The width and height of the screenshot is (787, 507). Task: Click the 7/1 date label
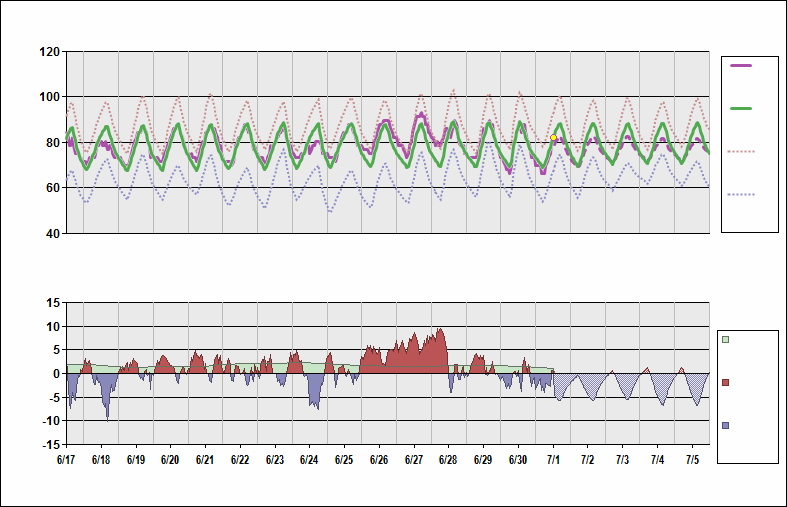coord(553,460)
